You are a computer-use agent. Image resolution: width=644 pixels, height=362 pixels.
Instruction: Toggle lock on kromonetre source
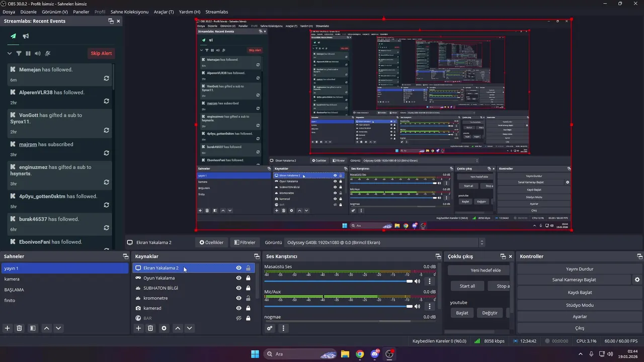[248, 298]
